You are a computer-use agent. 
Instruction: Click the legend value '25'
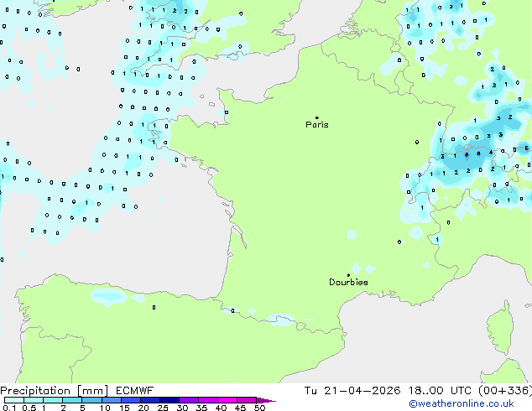tap(163, 408)
